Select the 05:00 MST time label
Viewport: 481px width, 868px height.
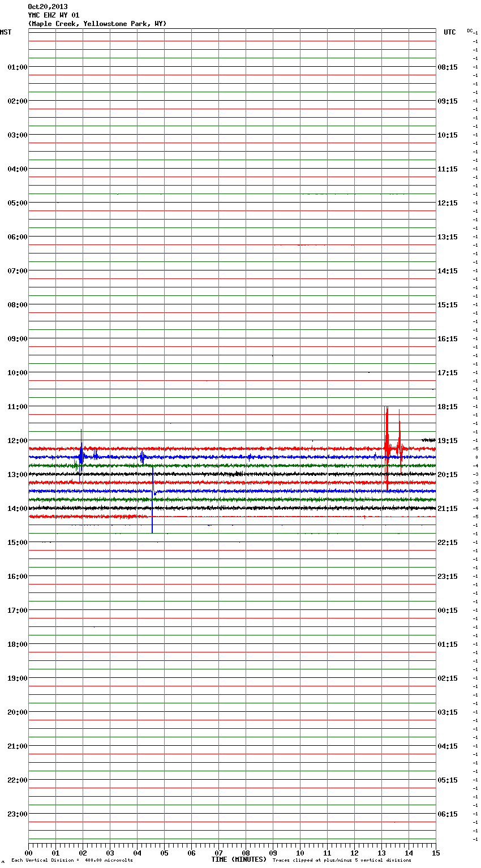click(x=18, y=203)
